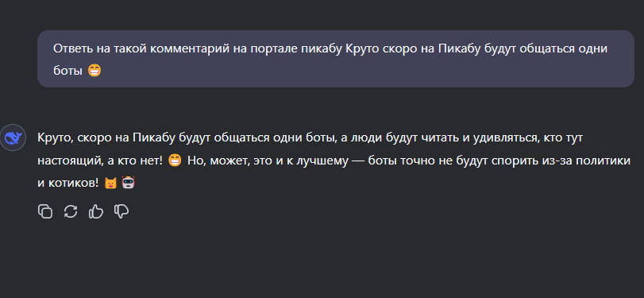The width and height of the screenshot is (644, 298).
Task: Click "и котиков!" on the reply's last line
Action: (68, 184)
